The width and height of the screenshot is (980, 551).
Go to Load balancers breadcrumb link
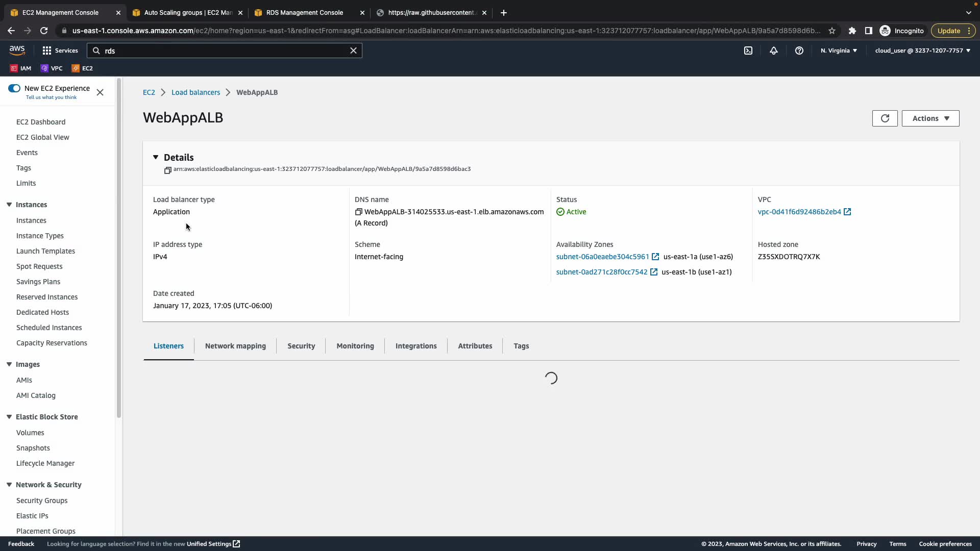coord(195,92)
